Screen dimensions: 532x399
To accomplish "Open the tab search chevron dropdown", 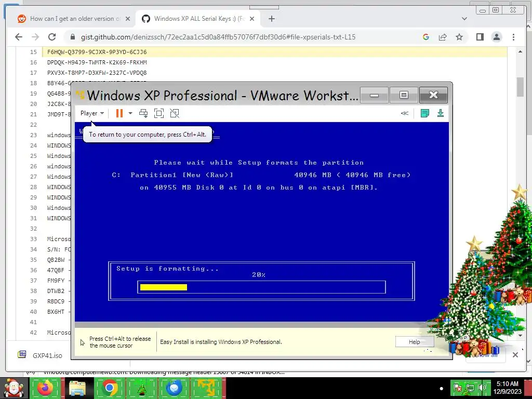I will point(464,19).
